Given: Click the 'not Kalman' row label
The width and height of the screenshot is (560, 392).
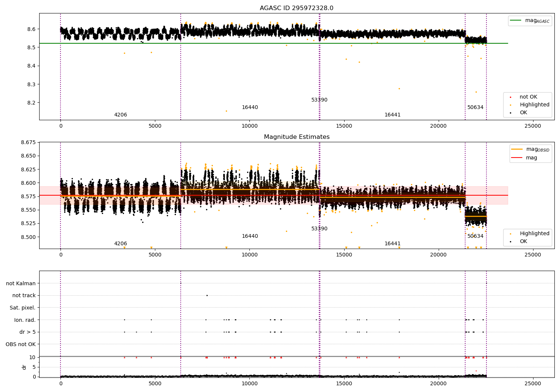Looking at the screenshot, I should click(21, 283).
